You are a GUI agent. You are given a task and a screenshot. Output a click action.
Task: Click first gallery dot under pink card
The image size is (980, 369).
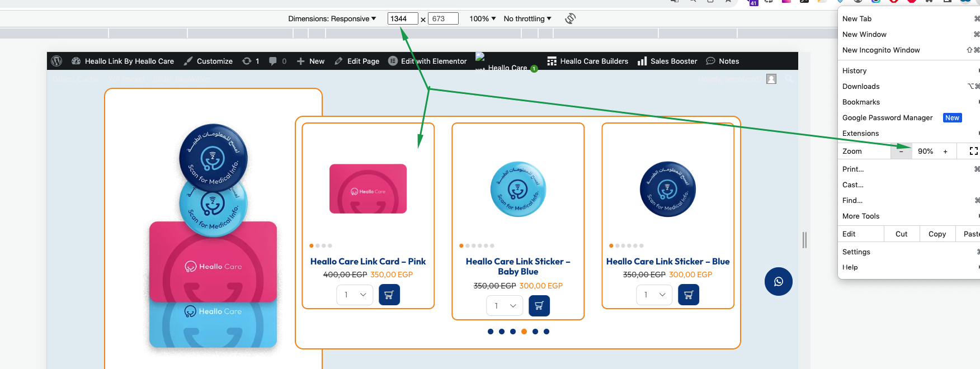(312, 245)
